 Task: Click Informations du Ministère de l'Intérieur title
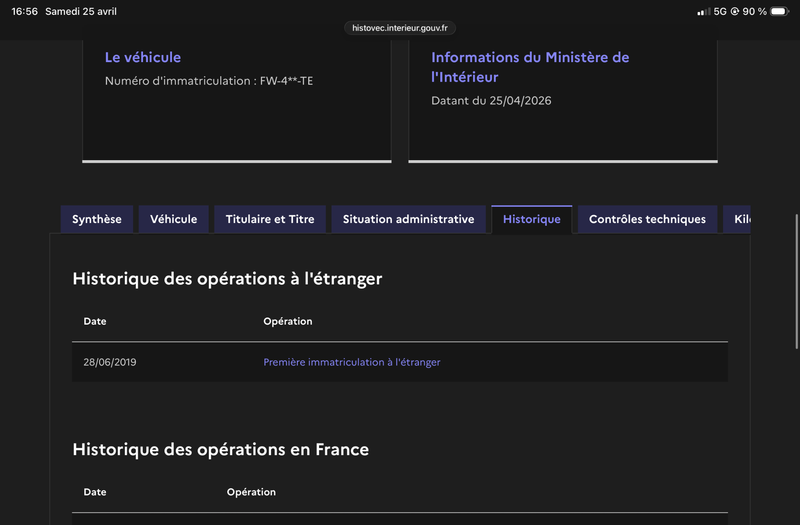tap(530, 67)
